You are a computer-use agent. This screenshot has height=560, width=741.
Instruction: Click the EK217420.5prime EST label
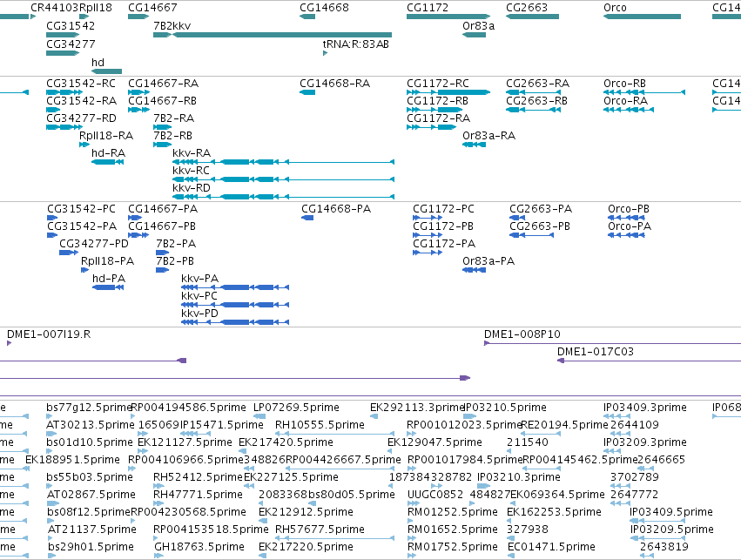[286, 442]
